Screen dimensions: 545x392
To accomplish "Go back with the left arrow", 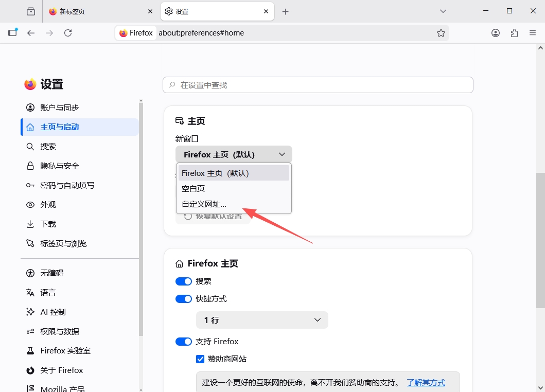I will click(31, 33).
